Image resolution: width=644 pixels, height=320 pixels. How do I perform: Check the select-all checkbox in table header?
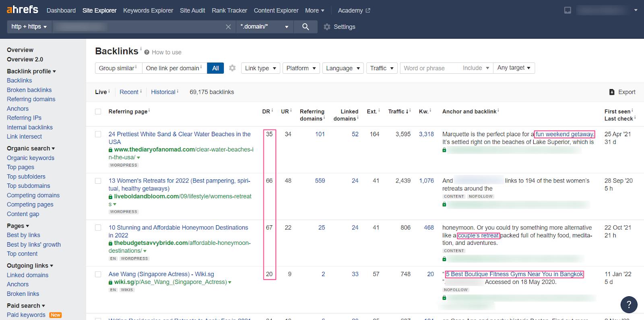click(98, 112)
